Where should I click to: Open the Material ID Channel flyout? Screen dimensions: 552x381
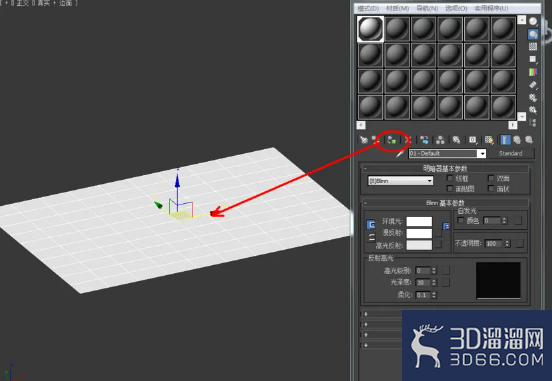pos(473,140)
